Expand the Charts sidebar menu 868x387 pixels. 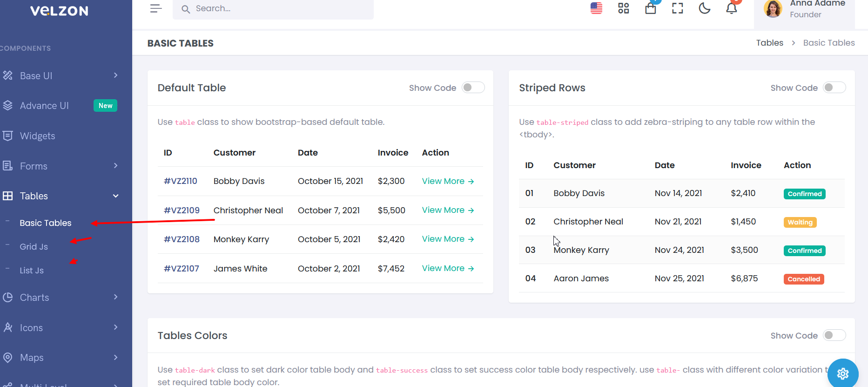click(61, 298)
